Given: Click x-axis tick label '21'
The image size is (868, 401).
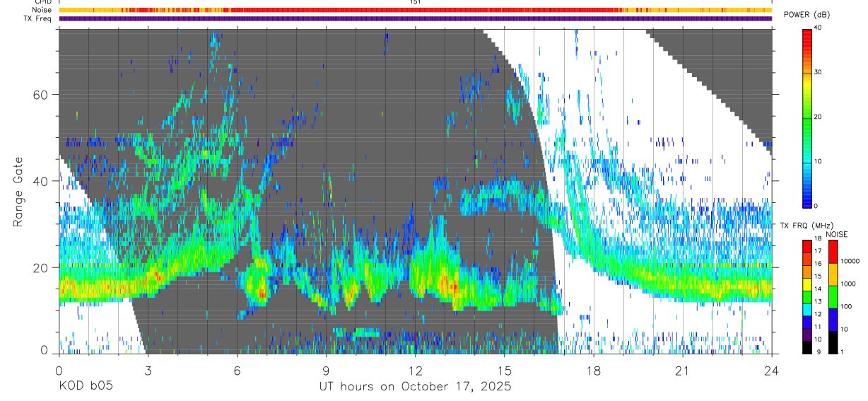Looking at the screenshot, I should click(683, 370).
